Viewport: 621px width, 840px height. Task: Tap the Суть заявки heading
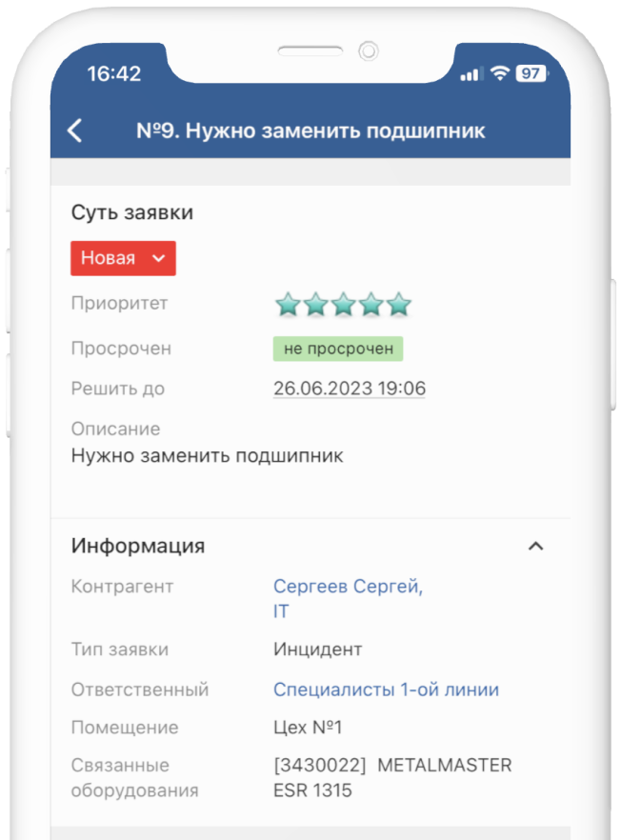[x=132, y=212]
